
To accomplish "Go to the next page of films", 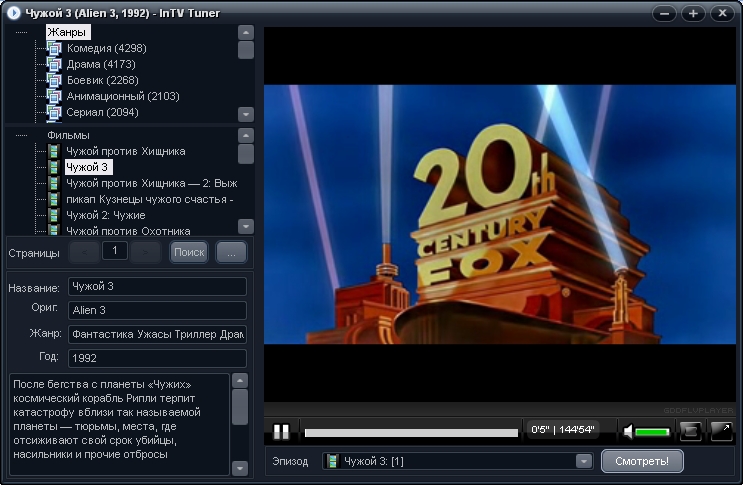I will pos(145,252).
